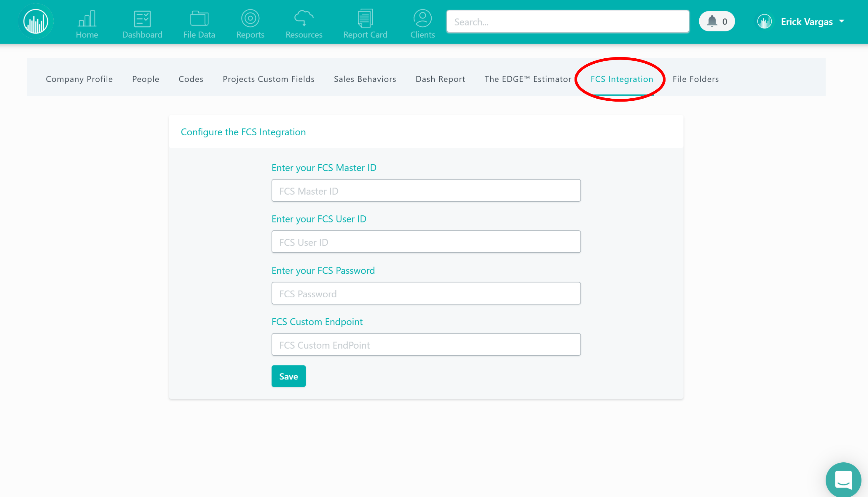868x497 pixels.
Task: Click the FCS Custom EndPoint field
Action: coord(426,344)
